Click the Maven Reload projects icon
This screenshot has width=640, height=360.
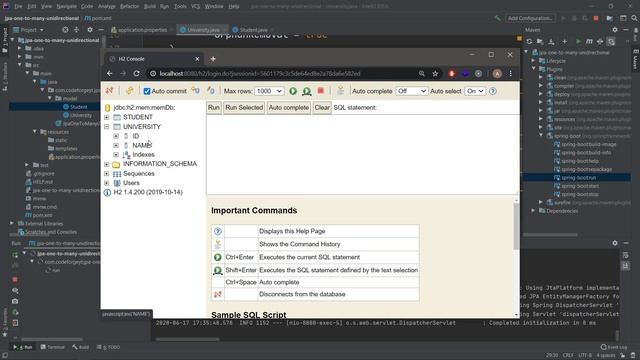(x=529, y=41)
